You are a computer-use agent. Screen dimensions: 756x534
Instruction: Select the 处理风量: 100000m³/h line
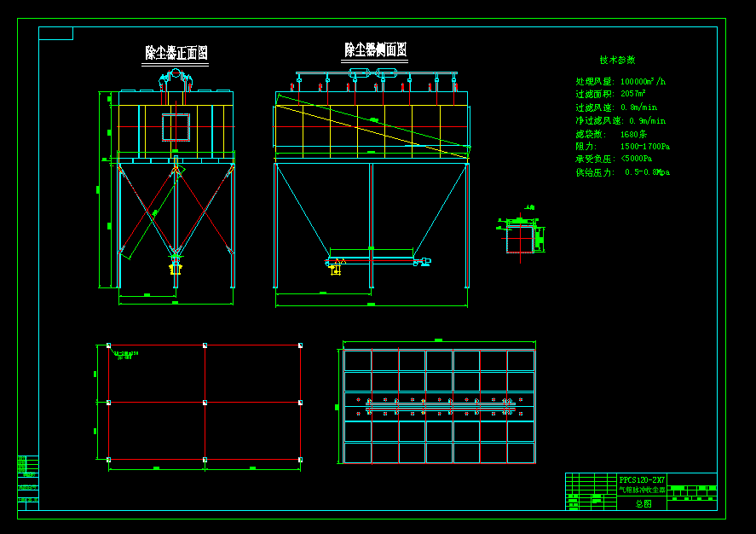pyautogui.click(x=620, y=81)
